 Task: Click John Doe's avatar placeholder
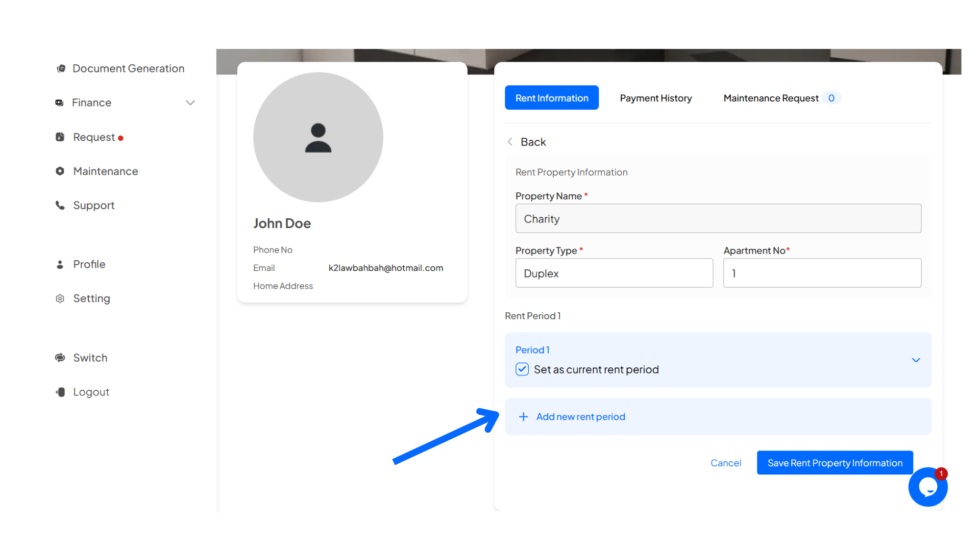pos(318,137)
